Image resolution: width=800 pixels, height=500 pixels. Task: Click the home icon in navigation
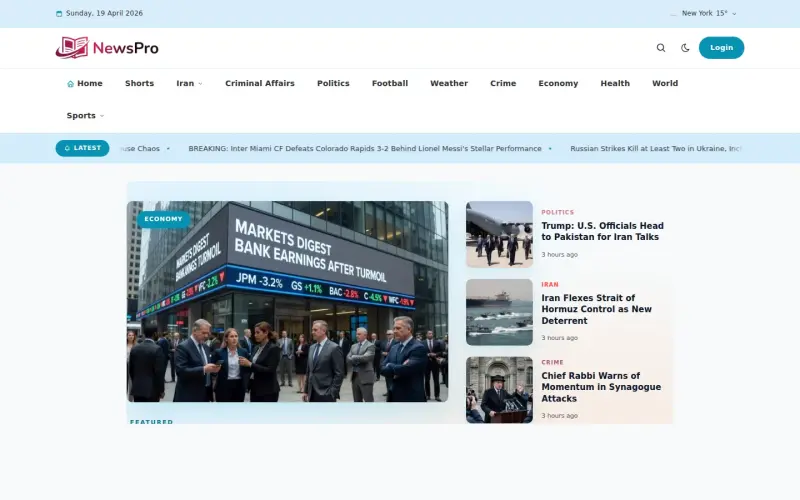click(x=70, y=84)
